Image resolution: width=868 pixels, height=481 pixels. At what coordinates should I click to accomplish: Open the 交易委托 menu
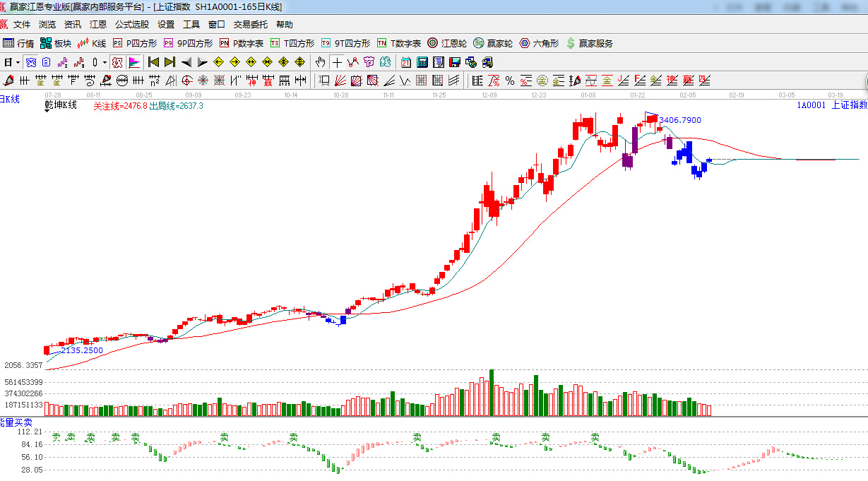click(251, 24)
